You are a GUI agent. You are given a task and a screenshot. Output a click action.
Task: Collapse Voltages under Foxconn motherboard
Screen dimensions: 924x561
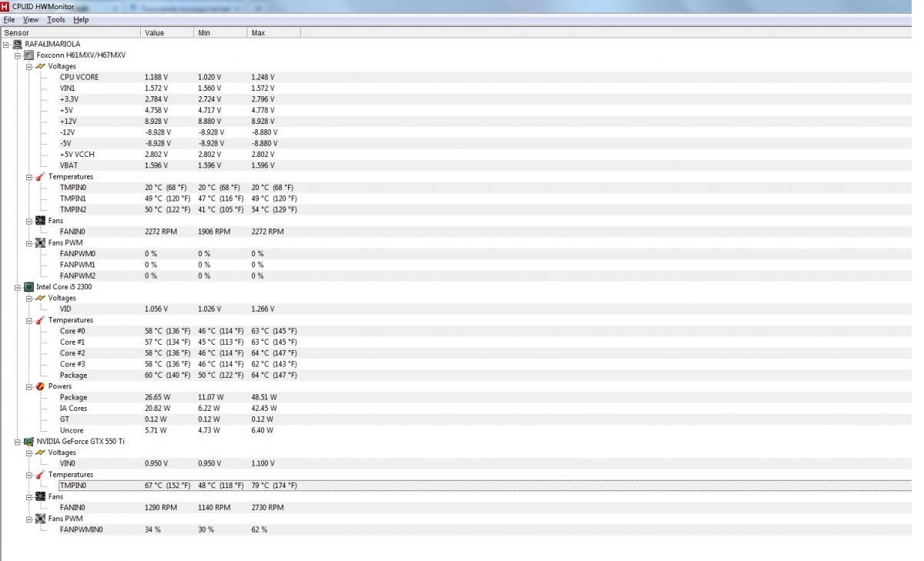tap(28, 66)
